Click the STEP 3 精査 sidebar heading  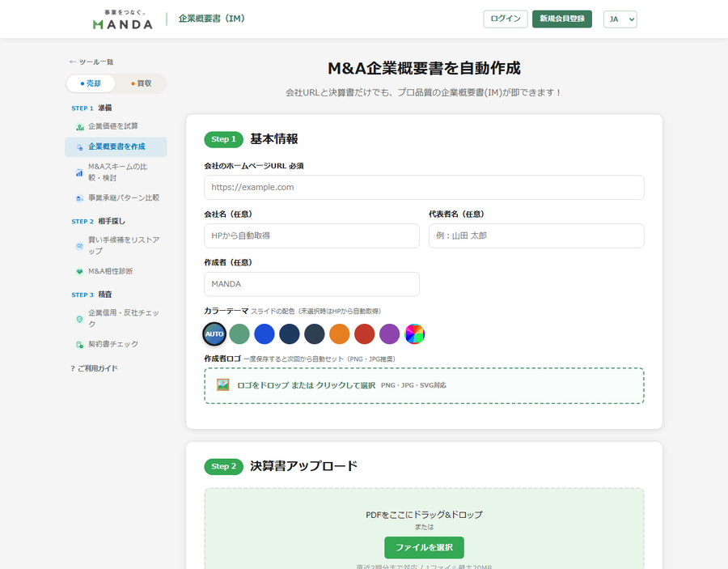[91, 295]
